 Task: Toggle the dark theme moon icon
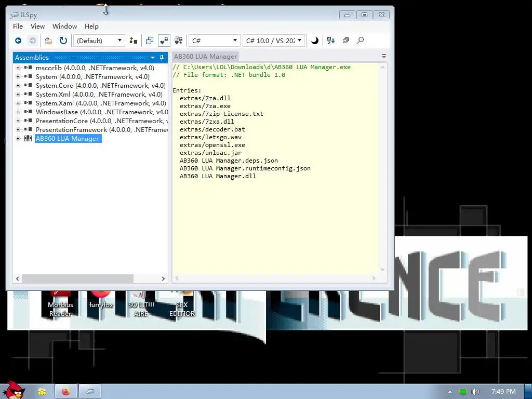pyautogui.click(x=315, y=41)
